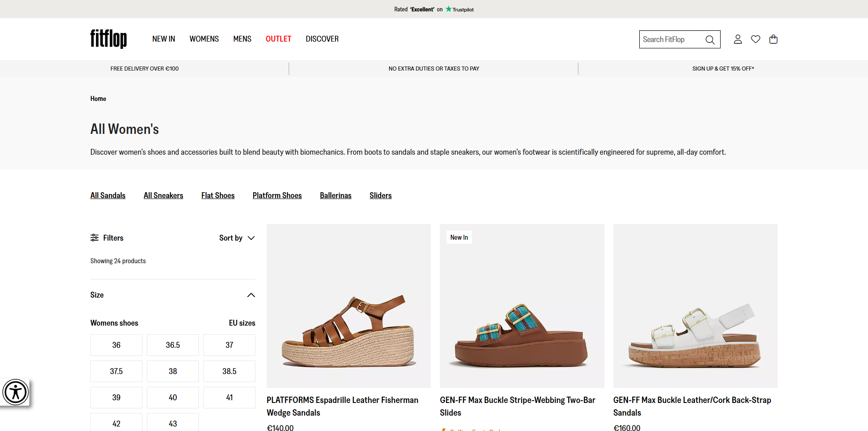Open GEN-FF Max Buckle Leather/Cork title

692,406
